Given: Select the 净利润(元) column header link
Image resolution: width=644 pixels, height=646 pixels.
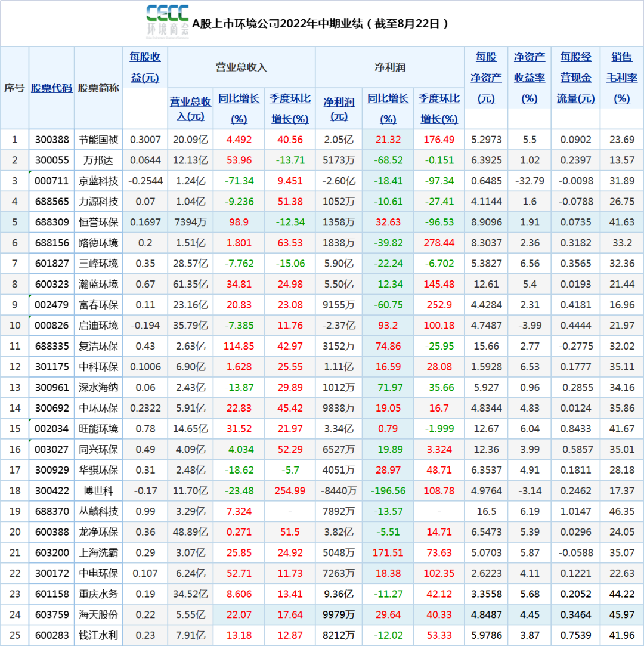Looking at the screenshot, I should point(339,108).
